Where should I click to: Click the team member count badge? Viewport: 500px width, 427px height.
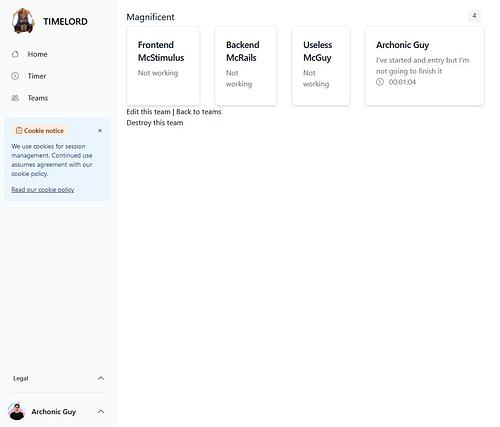pyautogui.click(x=474, y=16)
